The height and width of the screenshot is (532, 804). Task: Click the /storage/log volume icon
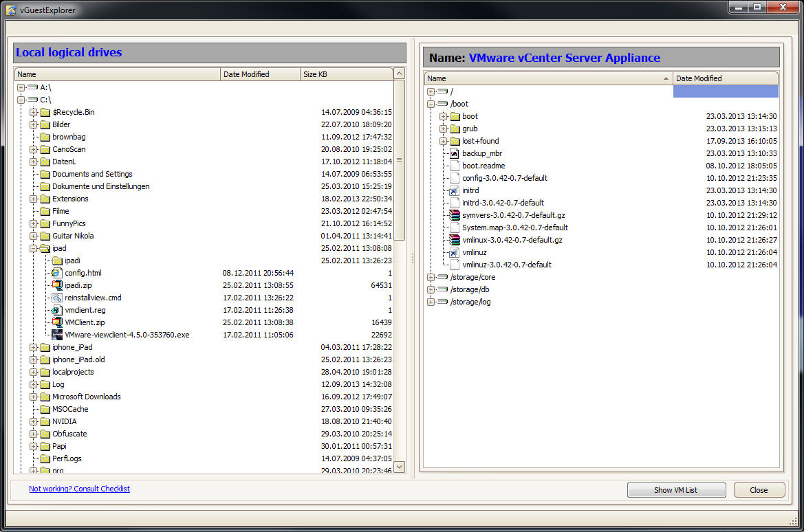click(442, 301)
